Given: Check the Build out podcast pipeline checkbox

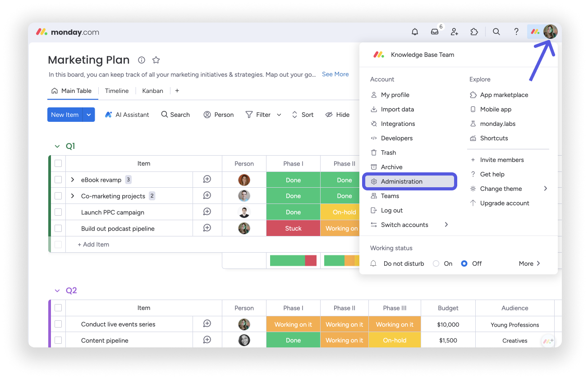Looking at the screenshot, I should click(x=58, y=228).
